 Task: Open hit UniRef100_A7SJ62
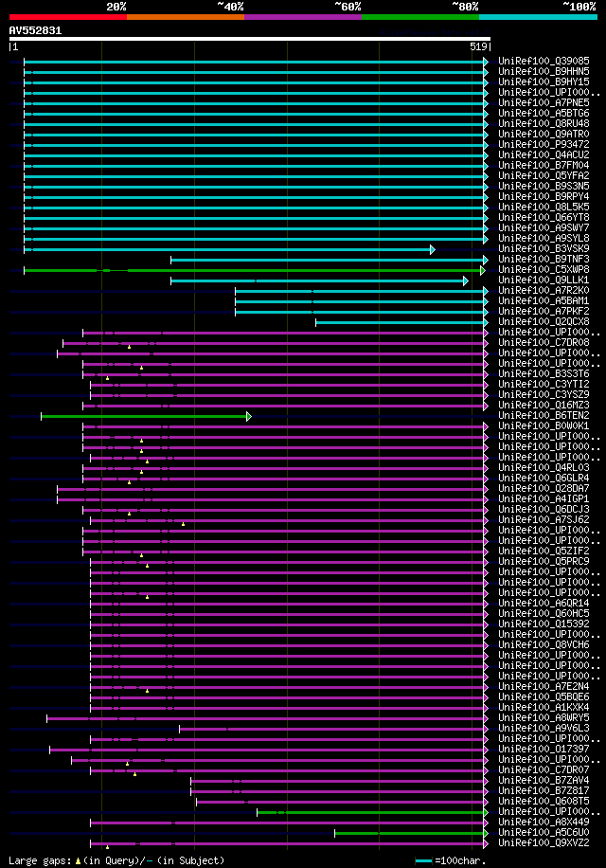pos(544,520)
